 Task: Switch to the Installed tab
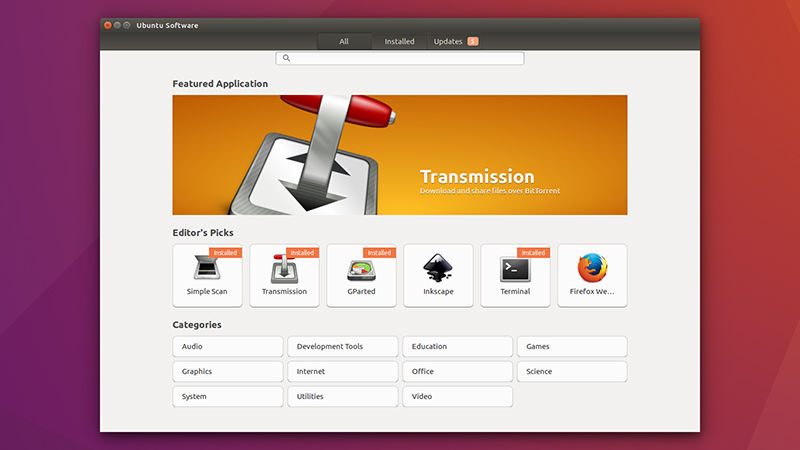pyautogui.click(x=399, y=41)
